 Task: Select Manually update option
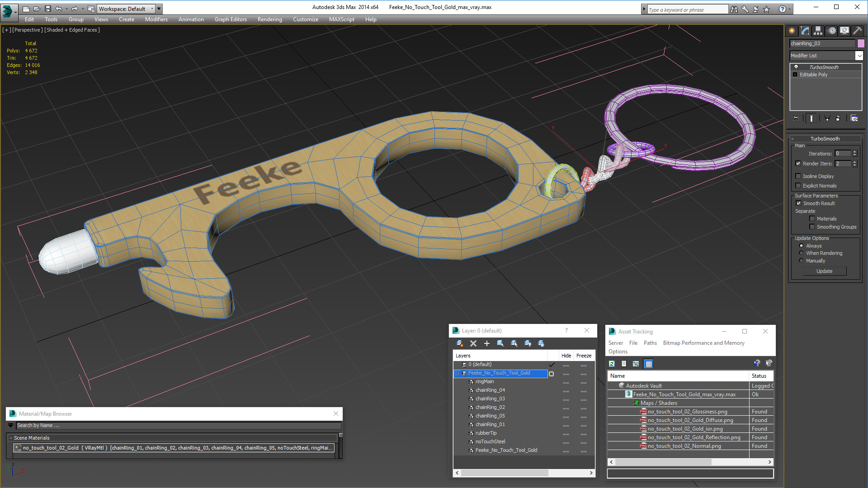[801, 261]
